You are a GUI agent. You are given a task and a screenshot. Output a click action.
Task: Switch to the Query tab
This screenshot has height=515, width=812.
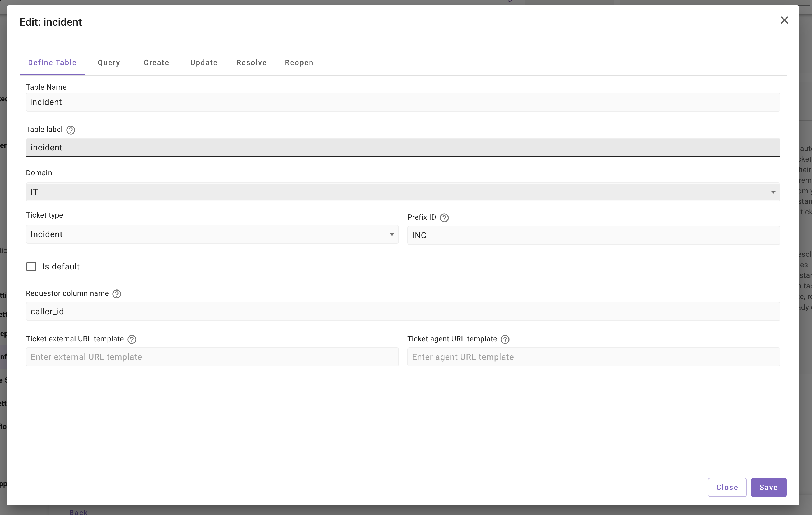pyautogui.click(x=109, y=63)
